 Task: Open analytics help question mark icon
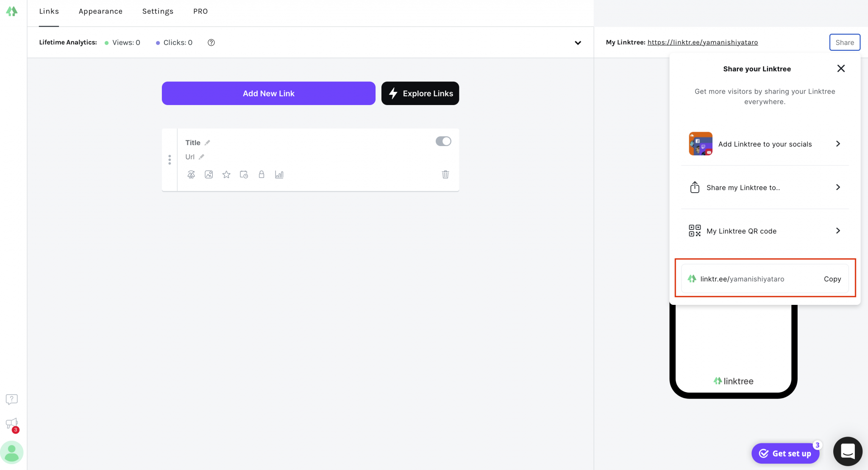[x=211, y=42]
